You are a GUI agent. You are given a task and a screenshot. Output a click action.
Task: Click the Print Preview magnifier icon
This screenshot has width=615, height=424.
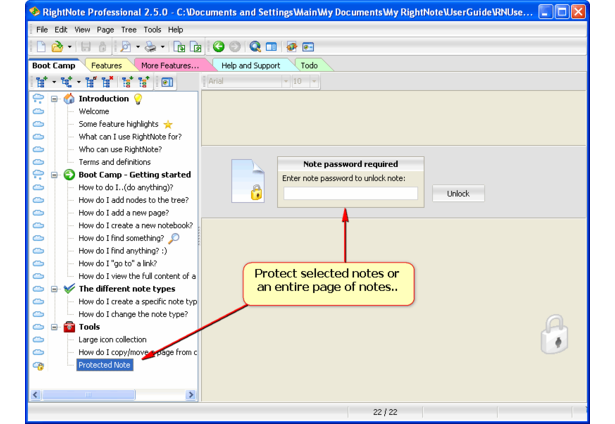(x=126, y=47)
